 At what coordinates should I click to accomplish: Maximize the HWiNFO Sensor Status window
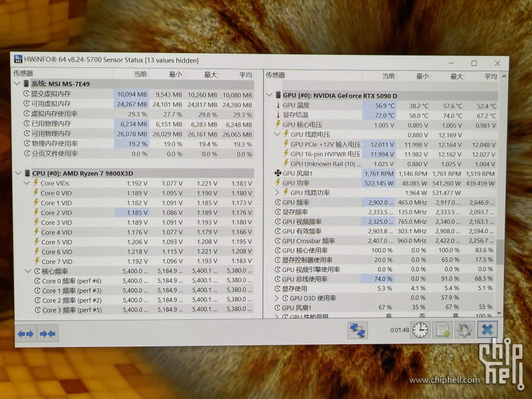click(473, 63)
